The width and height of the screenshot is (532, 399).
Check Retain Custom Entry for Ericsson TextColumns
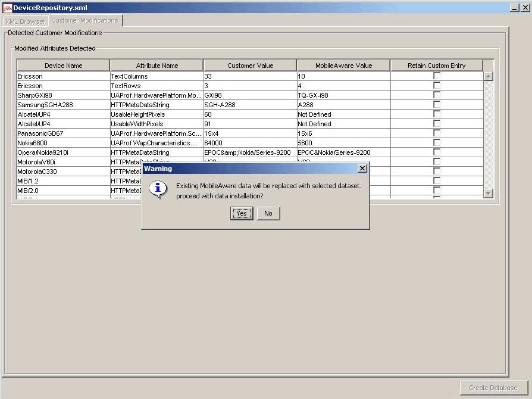[437, 76]
